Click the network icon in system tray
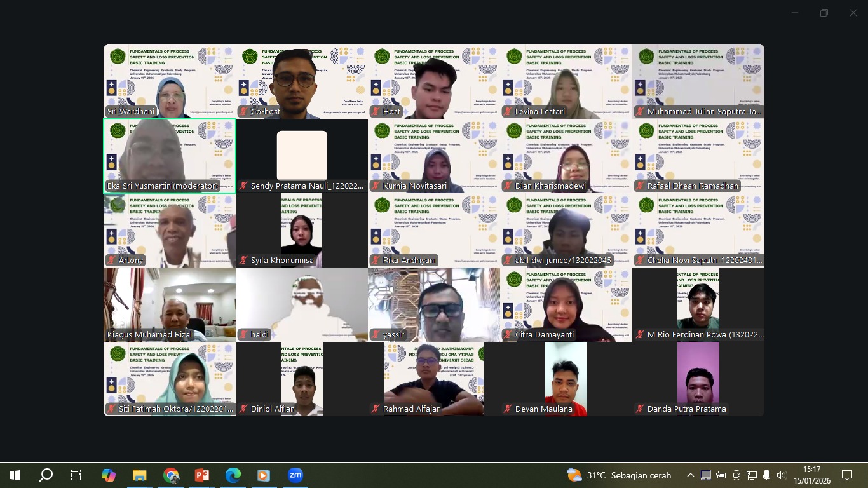This screenshot has width=868, height=488. pyautogui.click(x=752, y=475)
